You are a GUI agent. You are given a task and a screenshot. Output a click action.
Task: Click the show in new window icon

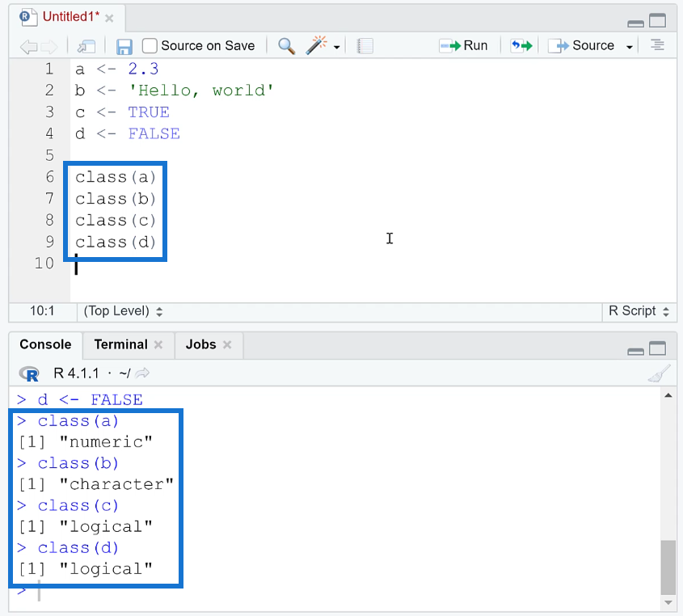click(x=86, y=46)
